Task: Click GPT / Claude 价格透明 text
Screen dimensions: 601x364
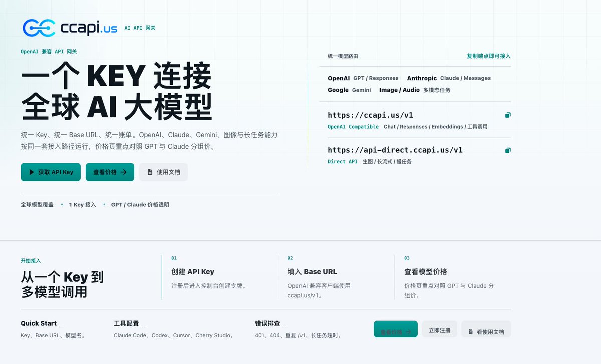Action: tap(140, 205)
